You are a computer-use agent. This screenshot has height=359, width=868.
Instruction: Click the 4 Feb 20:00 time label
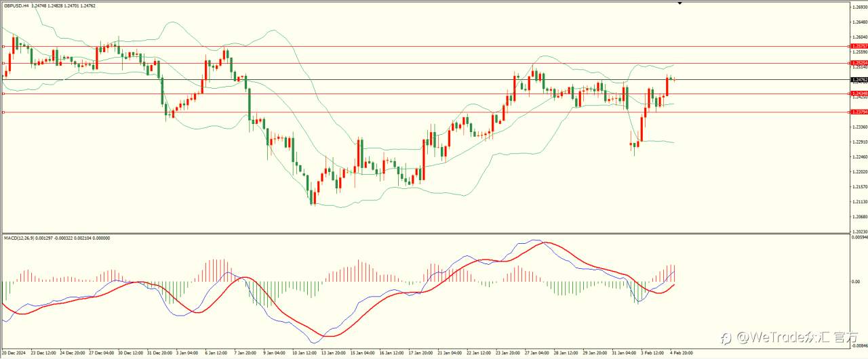(682, 353)
